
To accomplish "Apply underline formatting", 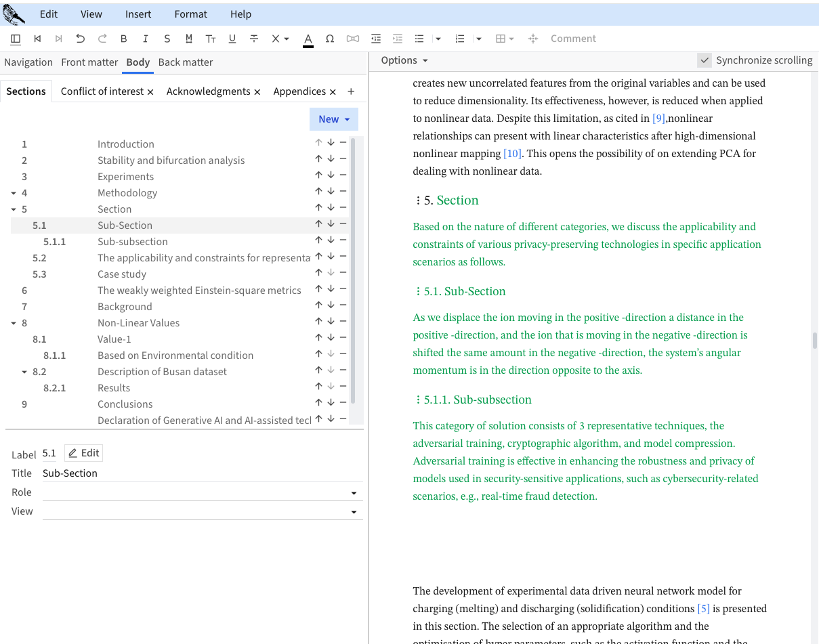I will coord(232,39).
